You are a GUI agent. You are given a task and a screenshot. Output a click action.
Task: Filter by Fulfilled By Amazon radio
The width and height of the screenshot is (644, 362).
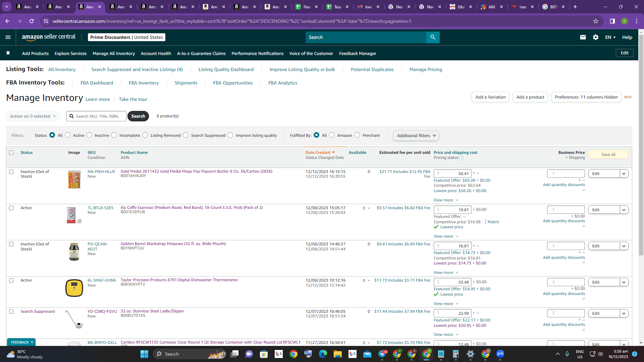click(x=332, y=135)
